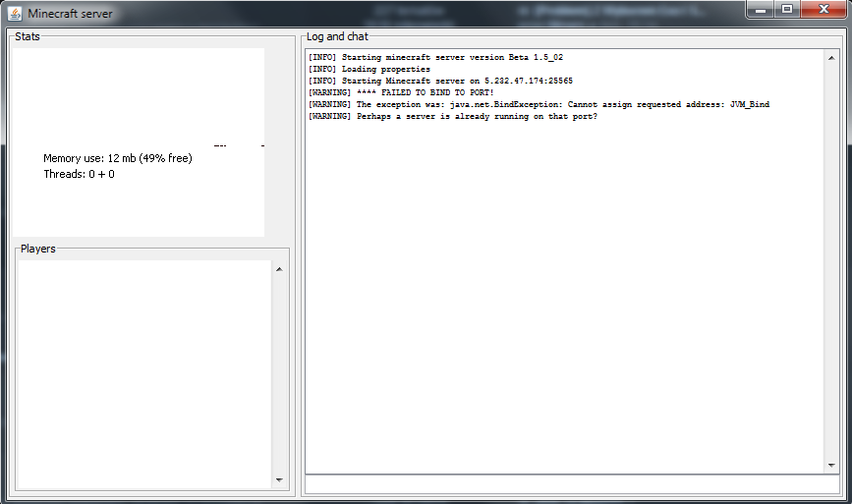Minimize the Minecraft server window
This screenshot has height=504, width=852.
(761, 9)
